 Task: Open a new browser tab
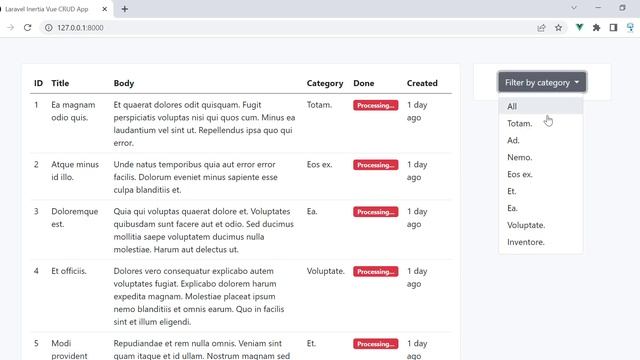coord(124,9)
